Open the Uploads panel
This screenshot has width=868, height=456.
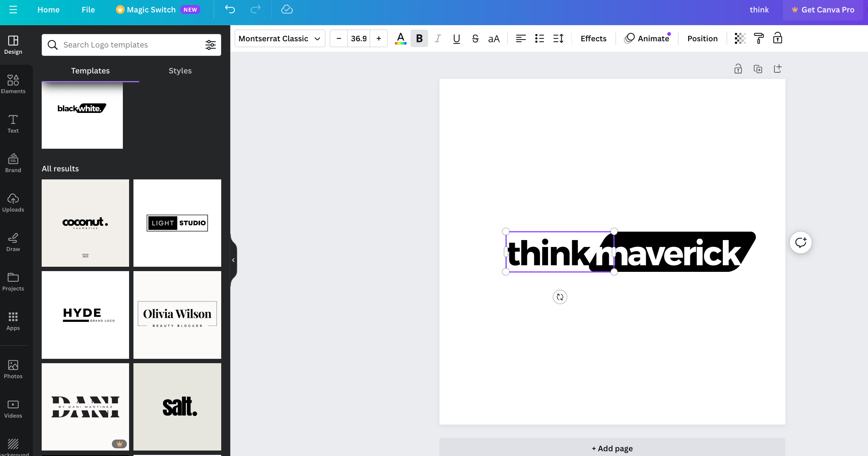click(x=13, y=202)
